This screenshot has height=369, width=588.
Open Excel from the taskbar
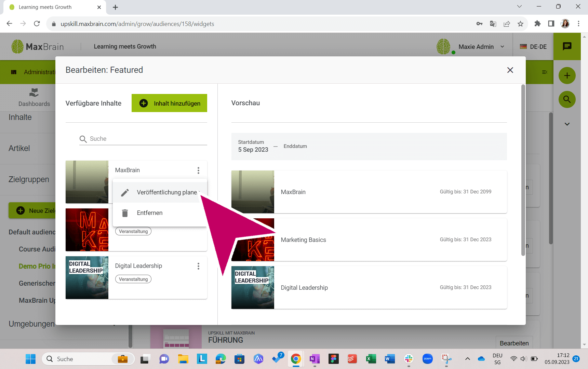371,359
